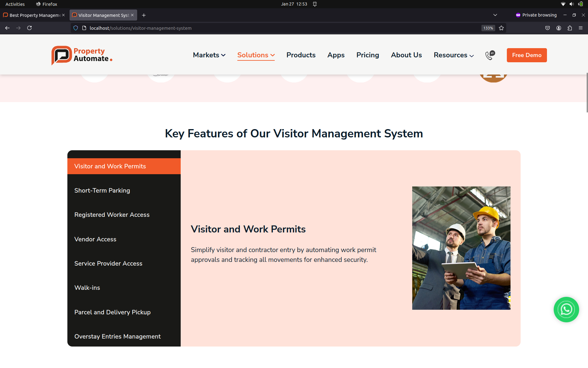Reload the page using refresh icon
The width and height of the screenshot is (588, 368).
(x=29, y=28)
